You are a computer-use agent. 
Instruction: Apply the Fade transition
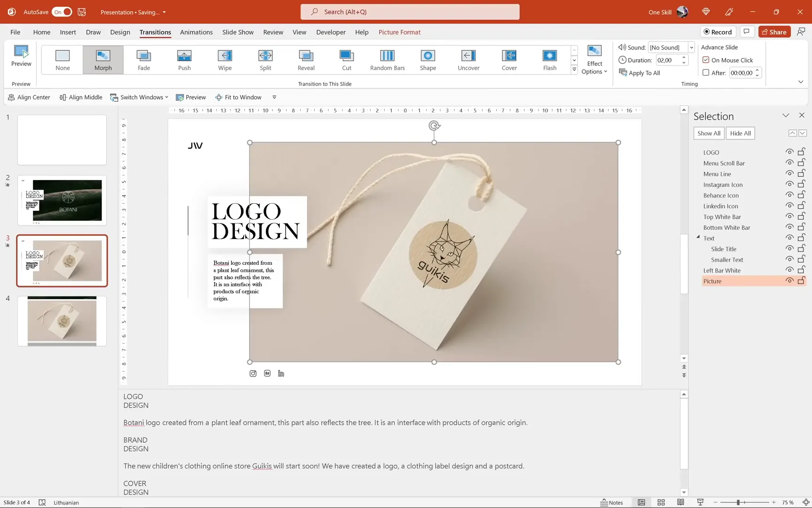(x=144, y=60)
